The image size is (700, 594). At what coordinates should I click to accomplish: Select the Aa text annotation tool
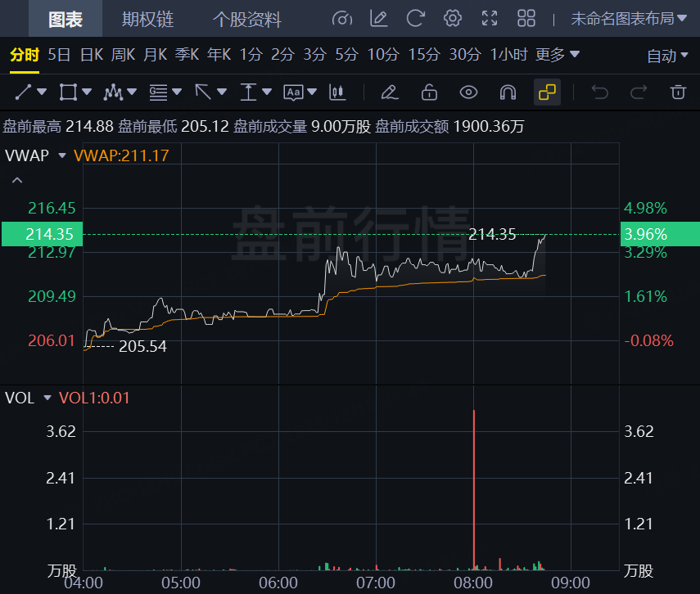pos(293,92)
